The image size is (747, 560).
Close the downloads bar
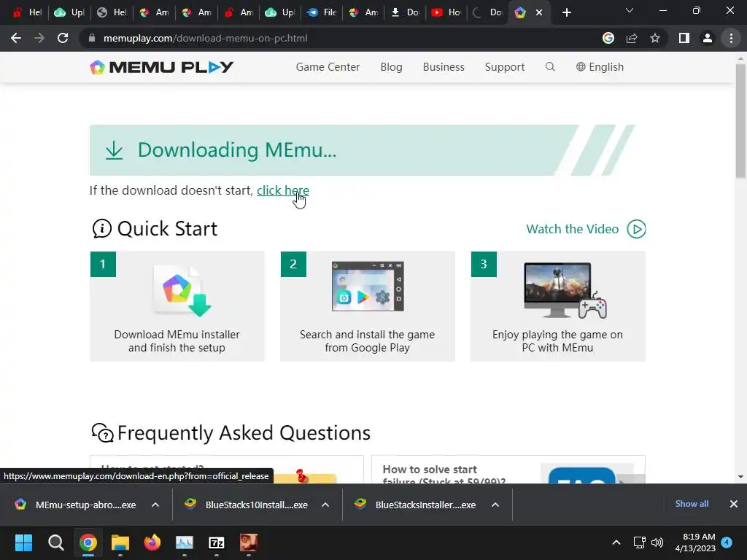(734, 504)
